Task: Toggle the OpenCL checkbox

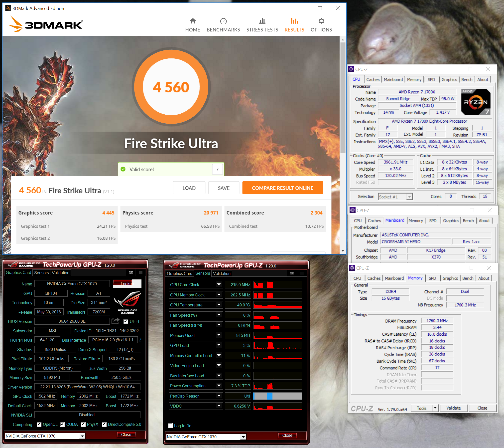Action: point(39,425)
